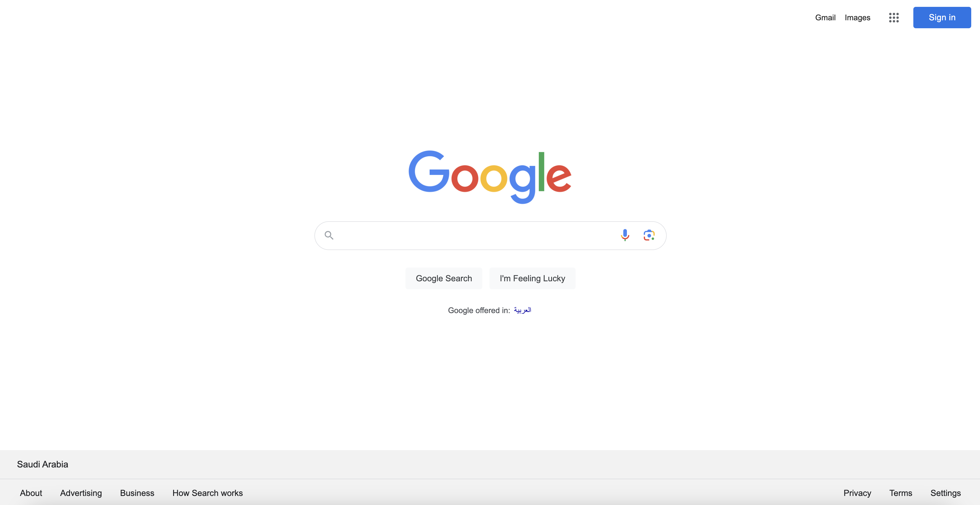The height and width of the screenshot is (505, 980).
Task: Open How Search works link
Action: click(x=207, y=493)
